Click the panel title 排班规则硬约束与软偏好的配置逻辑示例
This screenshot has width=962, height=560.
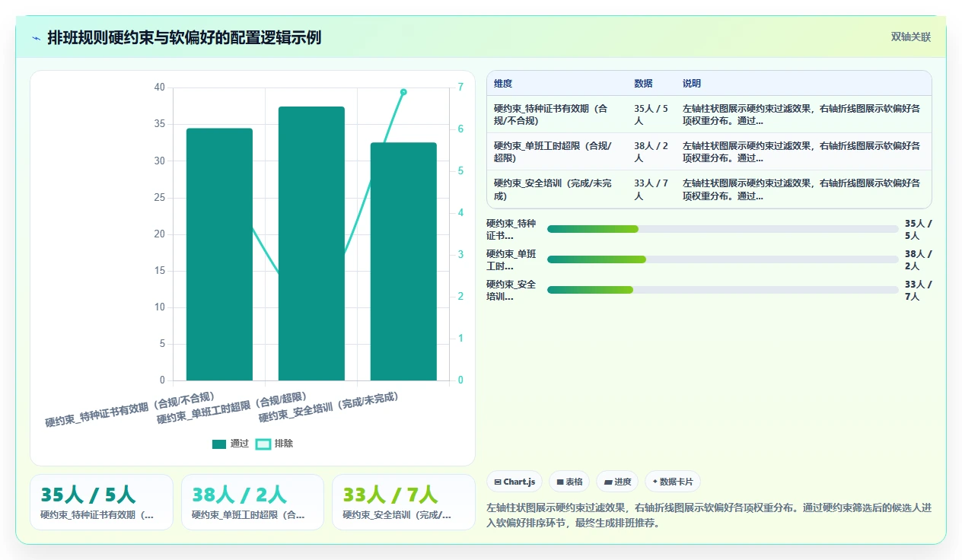pyautogui.click(x=184, y=37)
